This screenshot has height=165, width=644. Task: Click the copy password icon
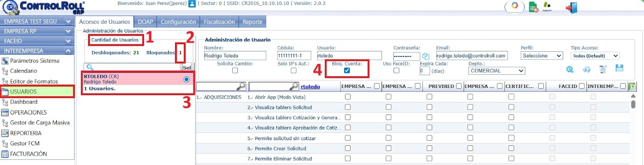(425, 56)
